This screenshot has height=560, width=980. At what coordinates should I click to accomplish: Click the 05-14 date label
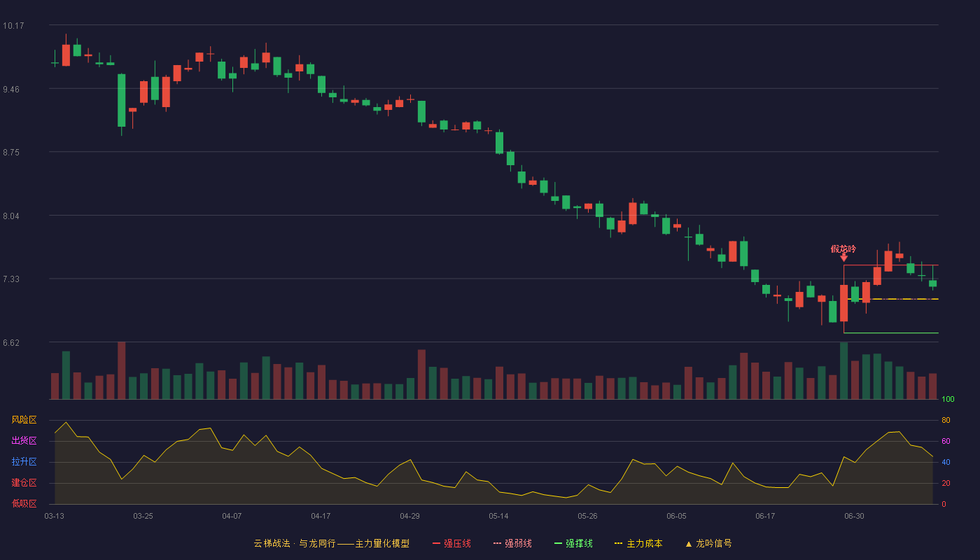pos(498,516)
